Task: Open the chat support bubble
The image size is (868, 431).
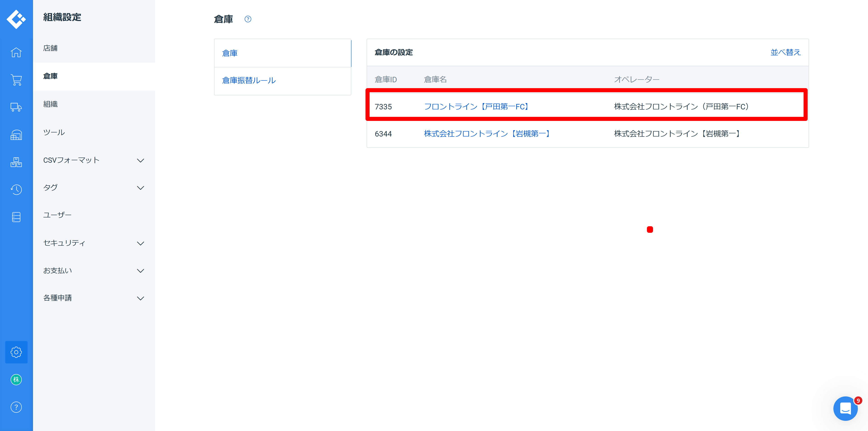Action: pos(846,408)
